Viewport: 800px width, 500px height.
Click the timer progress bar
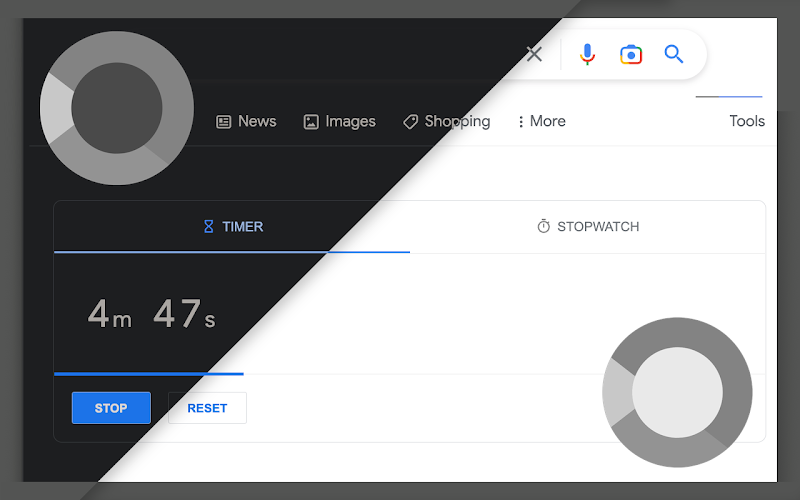click(149, 374)
